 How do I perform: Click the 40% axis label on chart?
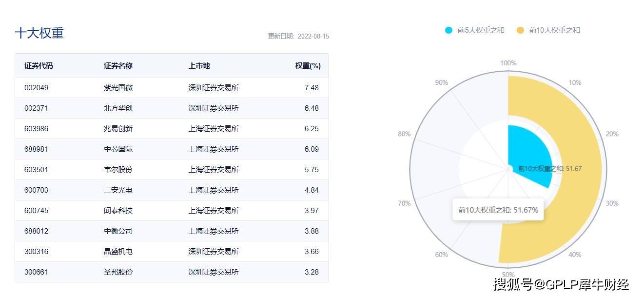point(575,255)
